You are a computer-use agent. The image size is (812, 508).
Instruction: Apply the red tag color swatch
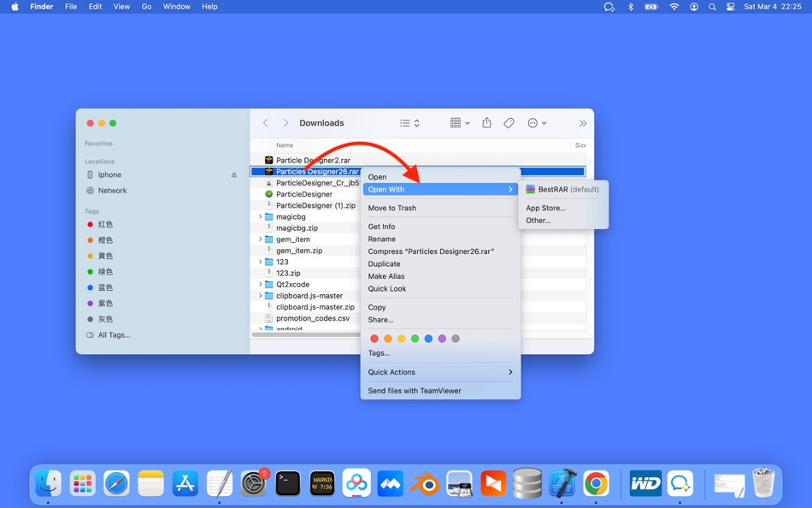[374, 339]
